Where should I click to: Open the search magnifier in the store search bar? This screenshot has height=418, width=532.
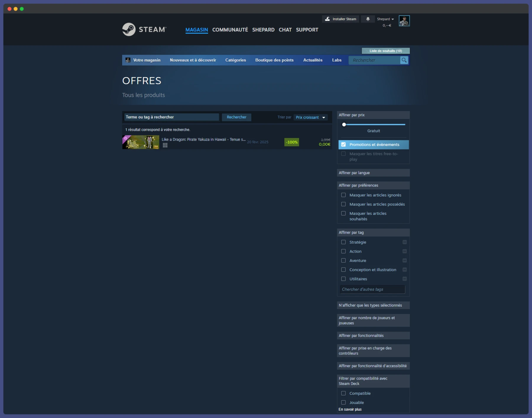pos(404,60)
